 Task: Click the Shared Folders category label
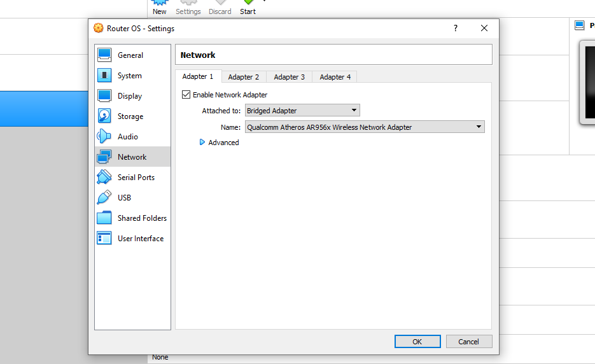pos(142,218)
